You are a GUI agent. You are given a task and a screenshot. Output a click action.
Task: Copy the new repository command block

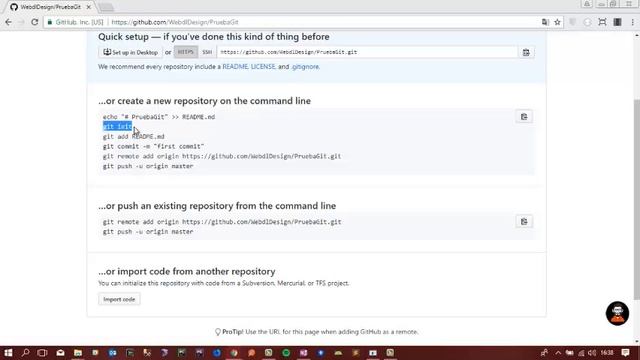[x=524, y=117]
